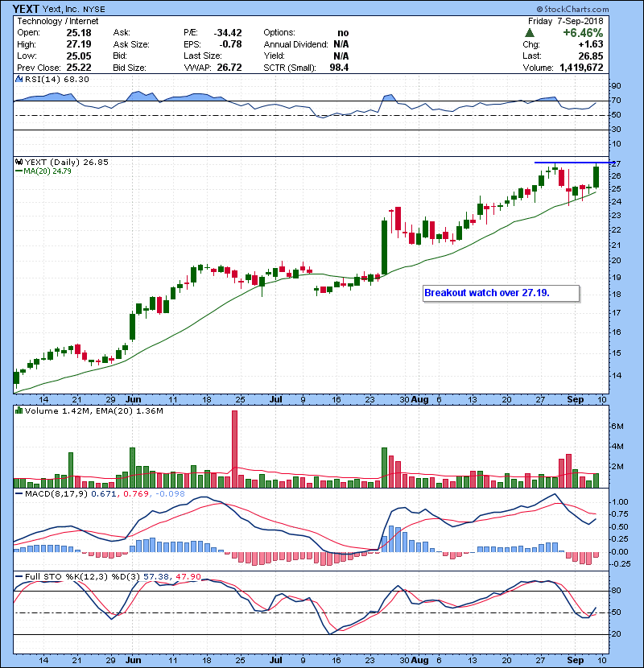Click the Options value "no"
Screen dimensions: 644x668
(343, 33)
